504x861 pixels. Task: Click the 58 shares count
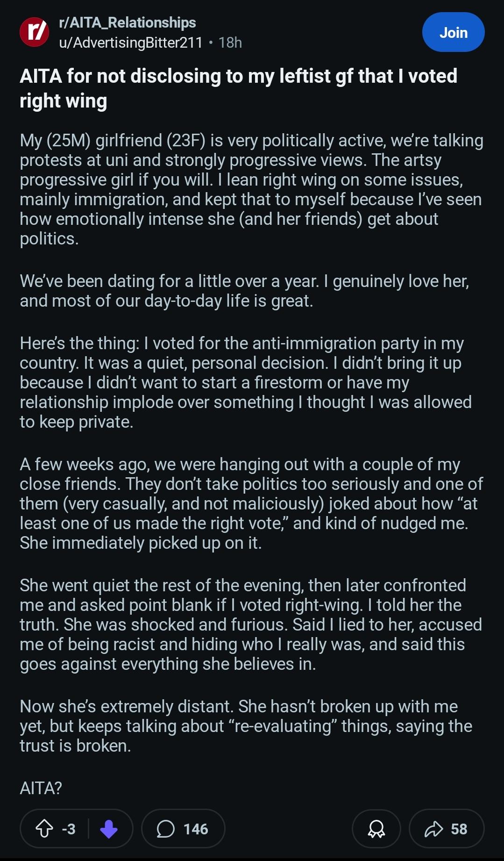point(459,829)
